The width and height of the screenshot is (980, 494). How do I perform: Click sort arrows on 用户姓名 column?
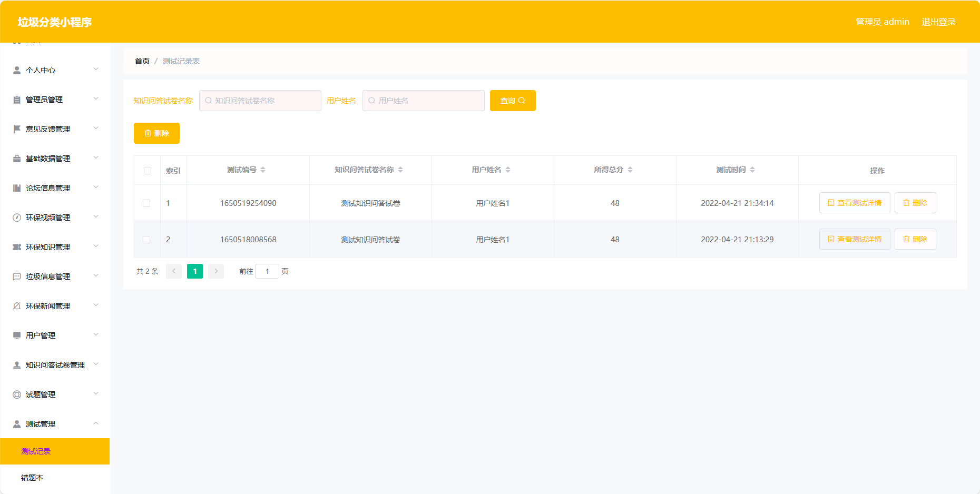tap(508, 170)
